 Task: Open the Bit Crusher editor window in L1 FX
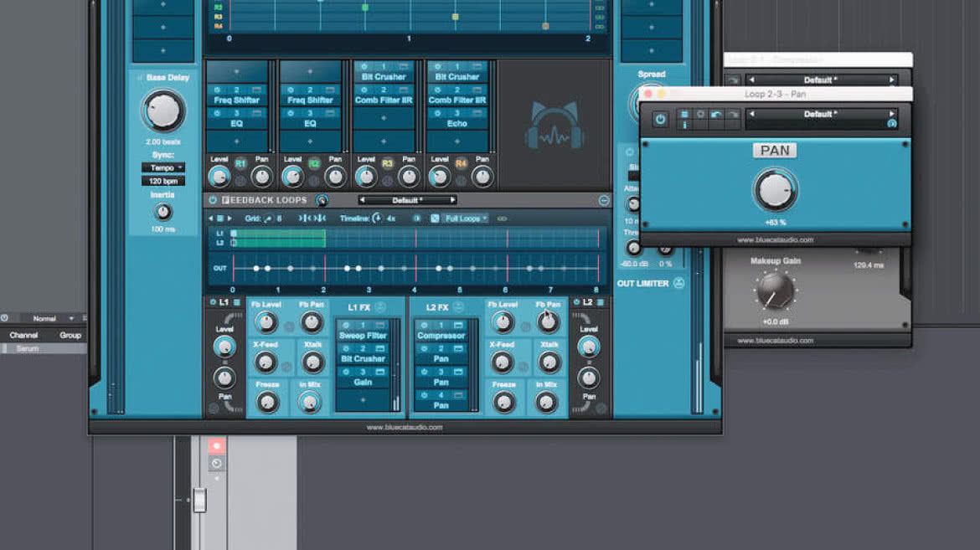(380, 348)
